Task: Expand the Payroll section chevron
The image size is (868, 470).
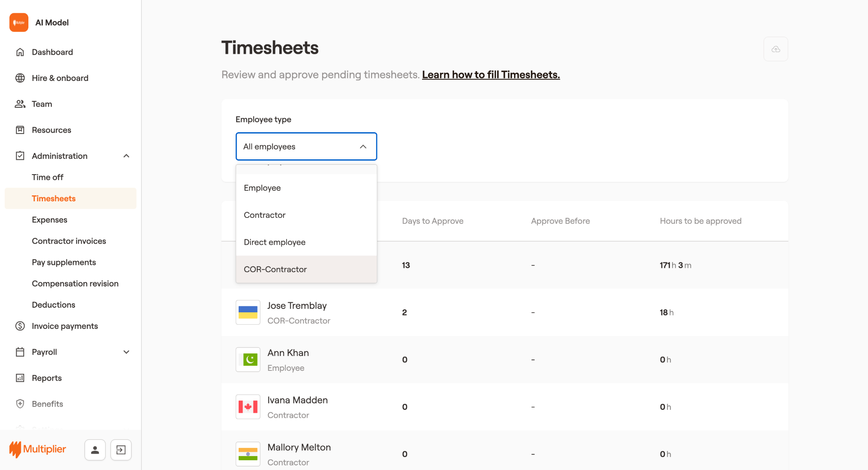Action: pos(126,352)
